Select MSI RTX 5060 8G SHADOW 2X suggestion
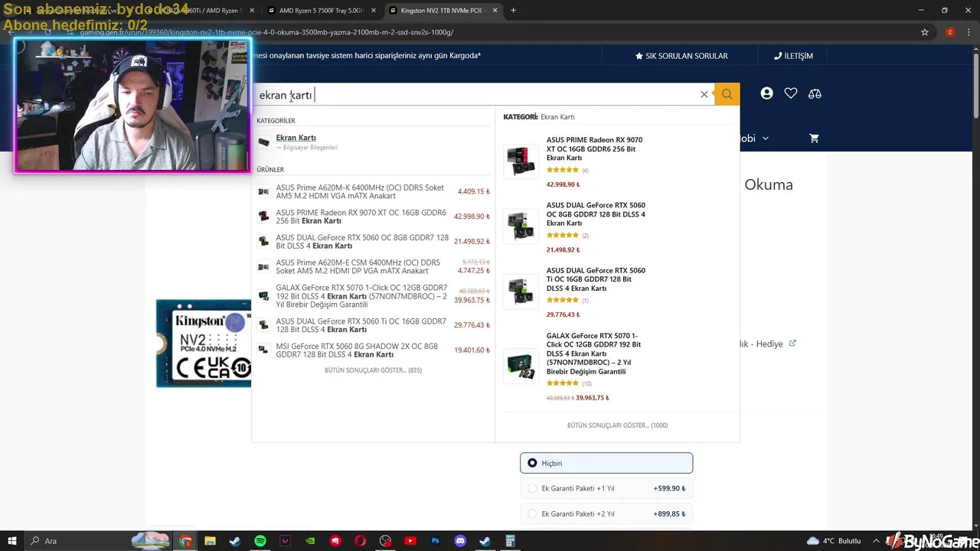 tap(373, 350)
